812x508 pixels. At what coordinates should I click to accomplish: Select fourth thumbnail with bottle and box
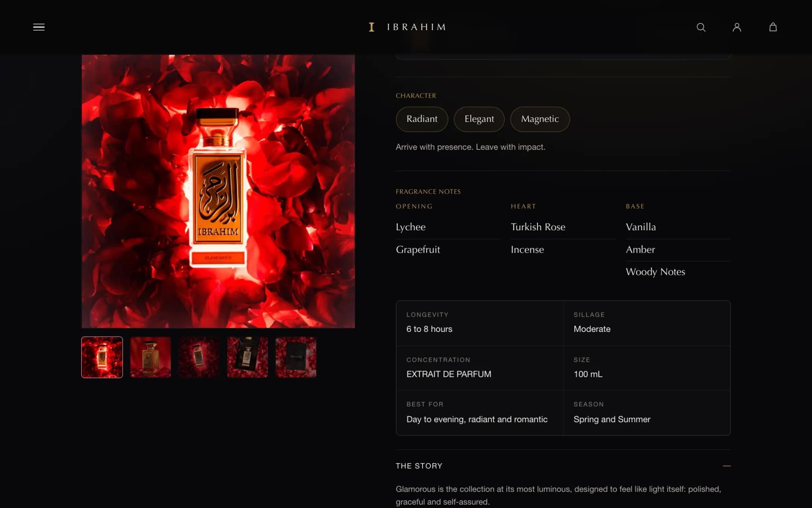[x=247, y=357]
